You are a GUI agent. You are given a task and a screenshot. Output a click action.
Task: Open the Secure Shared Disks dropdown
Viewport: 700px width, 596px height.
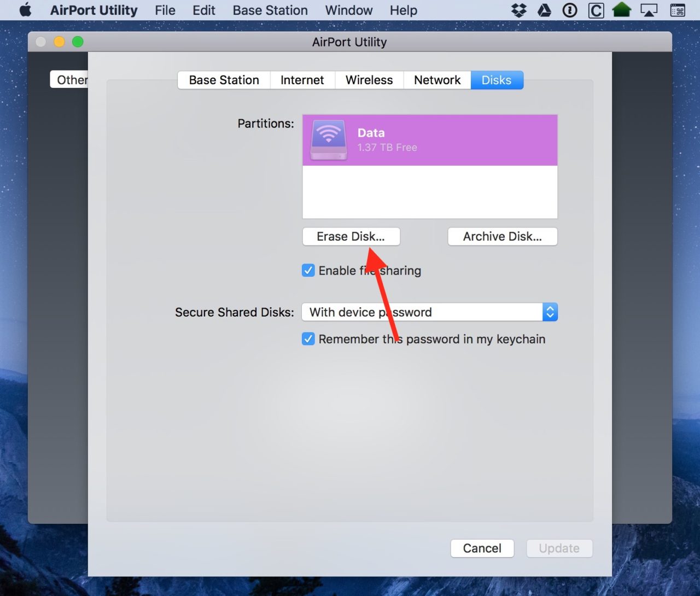tap(430, 312)
